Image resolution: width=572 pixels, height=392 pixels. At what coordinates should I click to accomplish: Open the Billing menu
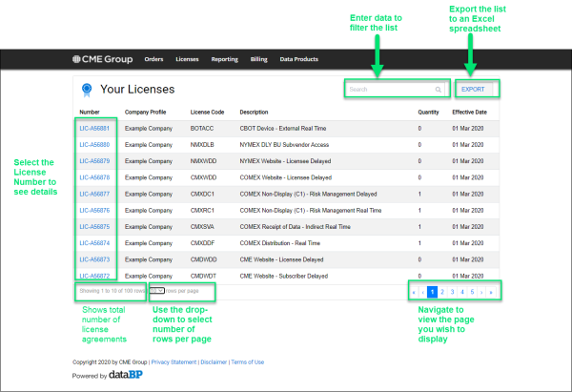coord(258,59)
